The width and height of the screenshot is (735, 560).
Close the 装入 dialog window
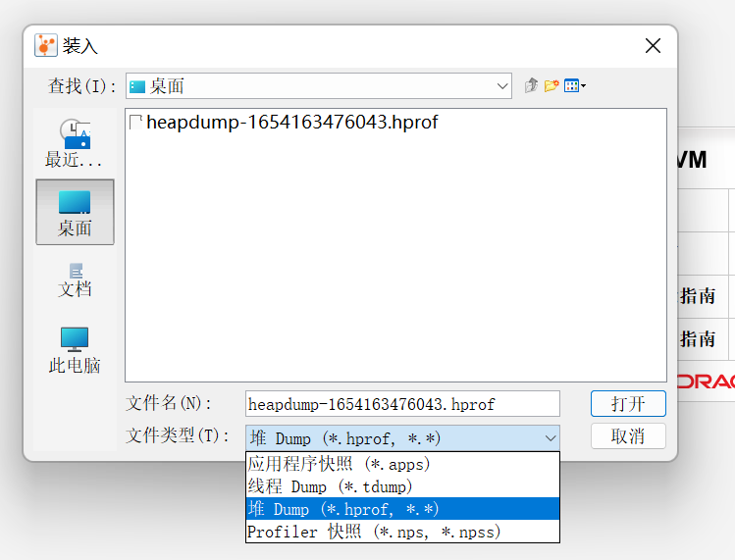point(653,46)
